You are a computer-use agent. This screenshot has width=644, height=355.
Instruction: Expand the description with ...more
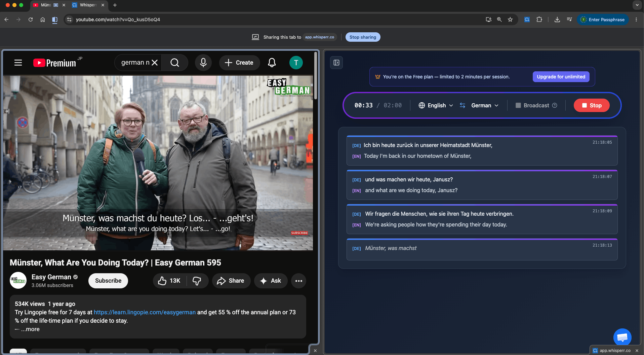pos(30,329)
